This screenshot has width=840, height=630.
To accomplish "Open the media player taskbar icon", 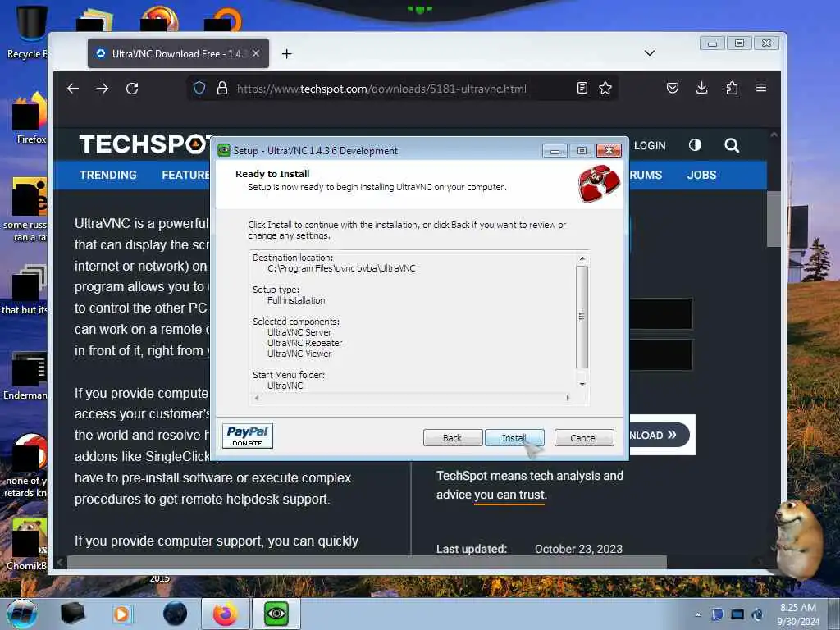I will pos(122,614).
